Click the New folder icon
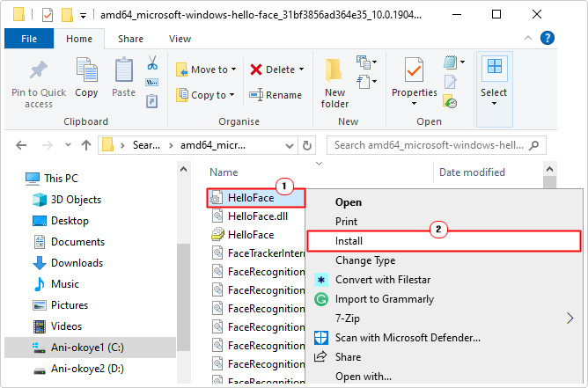This screenshot has height=388, width=588. (334, 70)
